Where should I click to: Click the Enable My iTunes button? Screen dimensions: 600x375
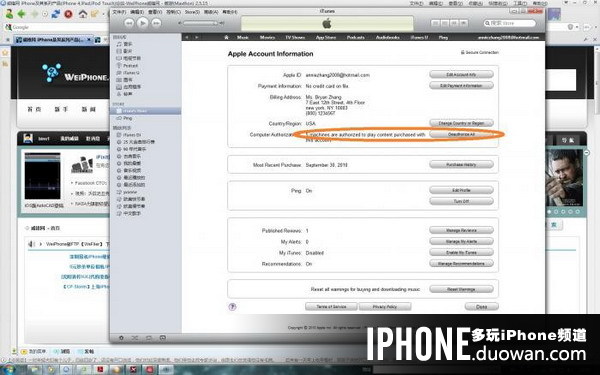click(x=461, y=253)
